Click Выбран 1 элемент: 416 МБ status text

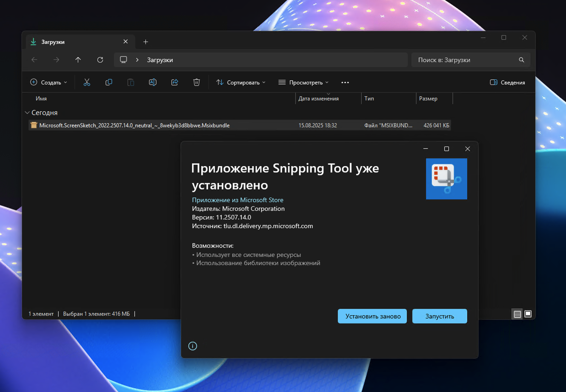pyautogui.click(x=96, y=314)
